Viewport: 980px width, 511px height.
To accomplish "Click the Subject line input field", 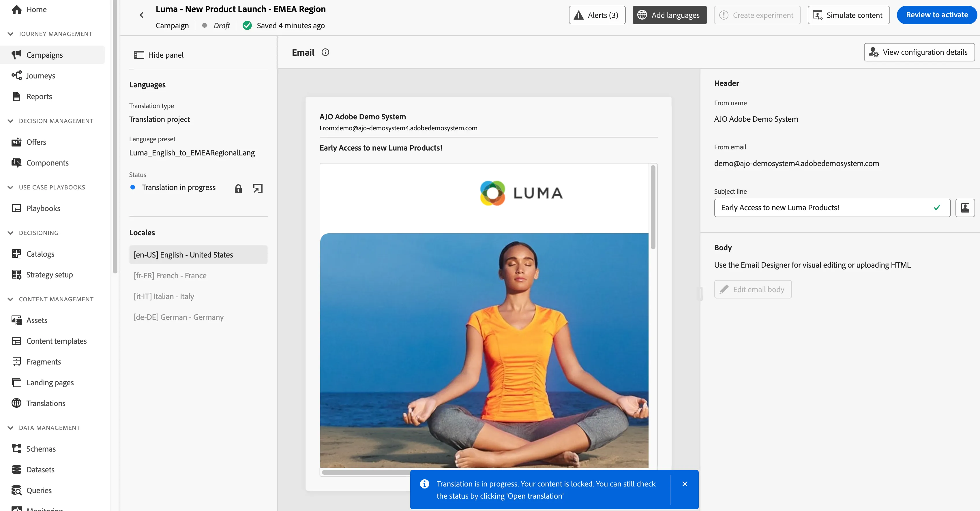I will point(832,208).
